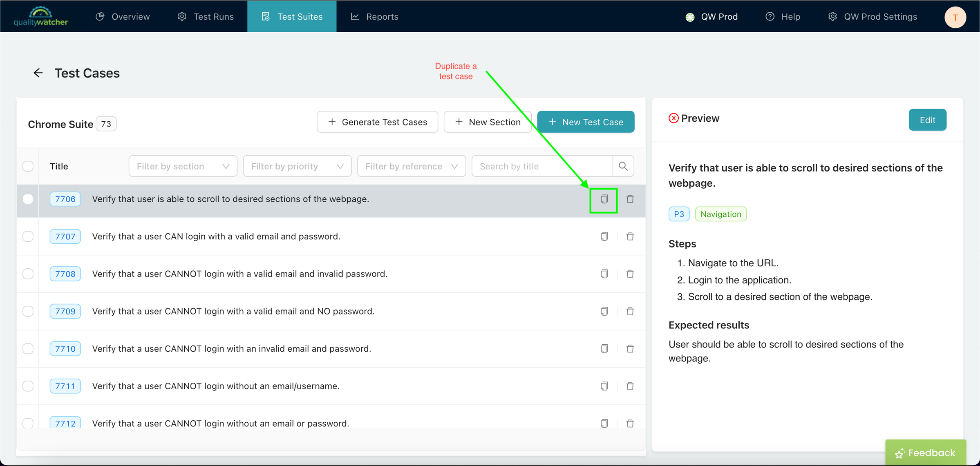Check the box for test case 7709
Viewport: 980px width, 466px height.
point(28,311)
